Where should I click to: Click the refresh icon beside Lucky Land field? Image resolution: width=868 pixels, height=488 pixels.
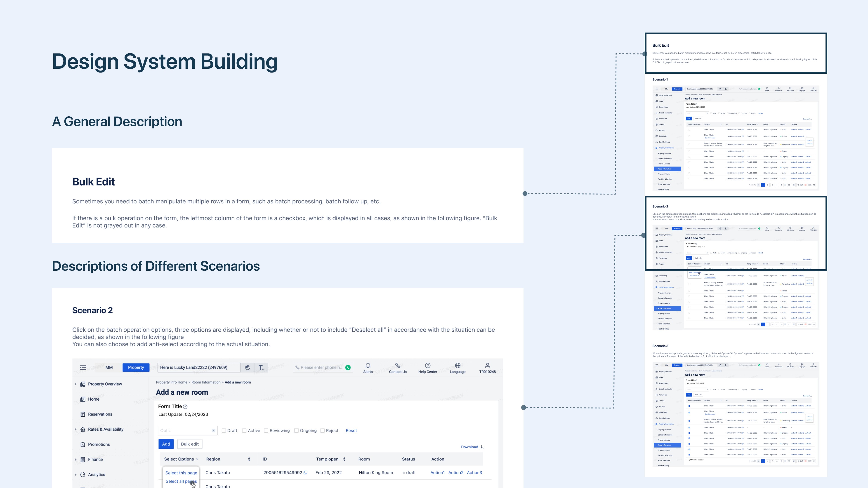pyautogui.click(x=247, y=367)
